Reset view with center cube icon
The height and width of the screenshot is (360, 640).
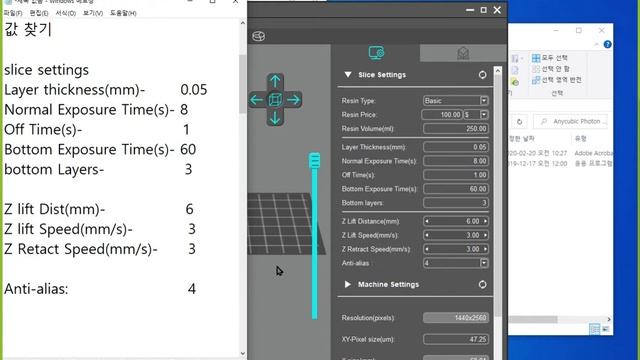coord(275,100)
